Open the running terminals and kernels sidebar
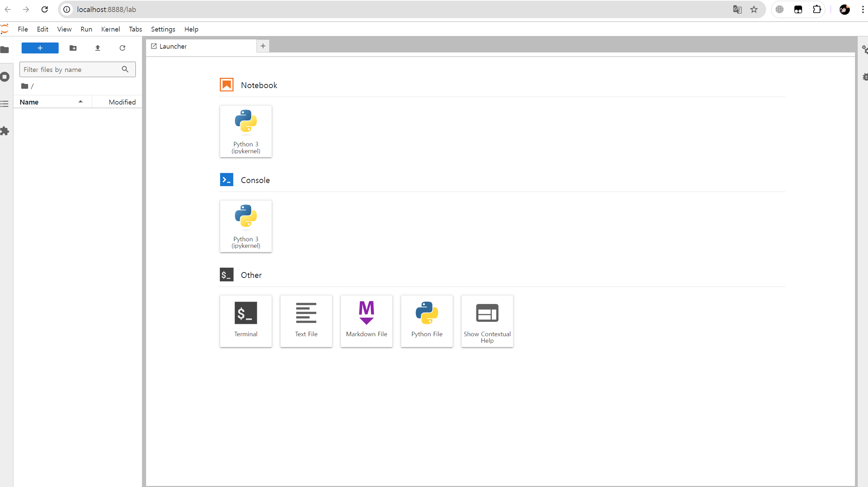Screen dimensions: 868x487 (5, 77)
